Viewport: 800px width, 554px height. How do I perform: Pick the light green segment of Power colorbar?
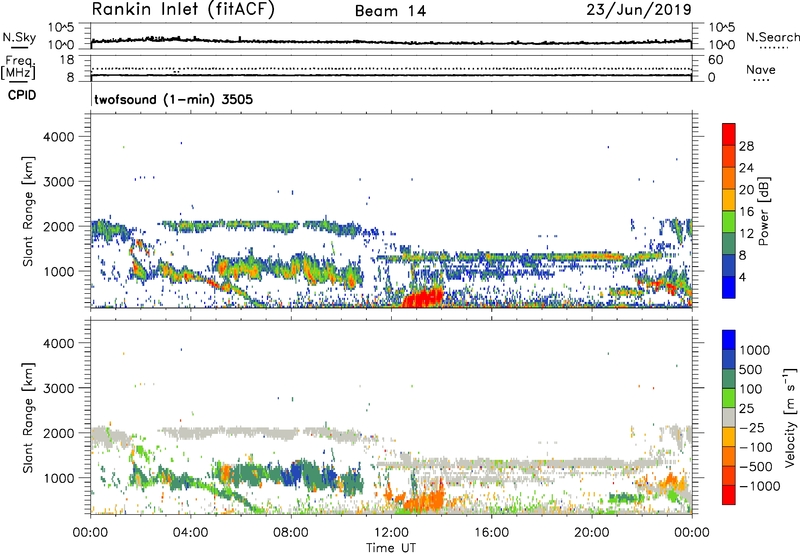point(729,221)
